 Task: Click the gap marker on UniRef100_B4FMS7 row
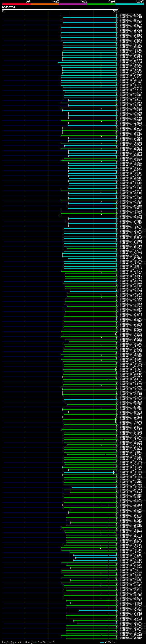click(101, 584)
